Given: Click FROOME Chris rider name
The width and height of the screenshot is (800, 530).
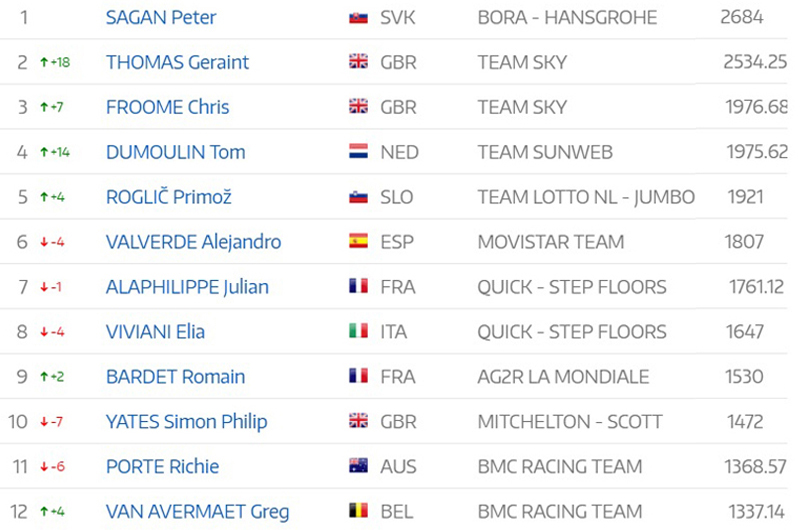Looking at the screenshot, I should coord(167,107).
